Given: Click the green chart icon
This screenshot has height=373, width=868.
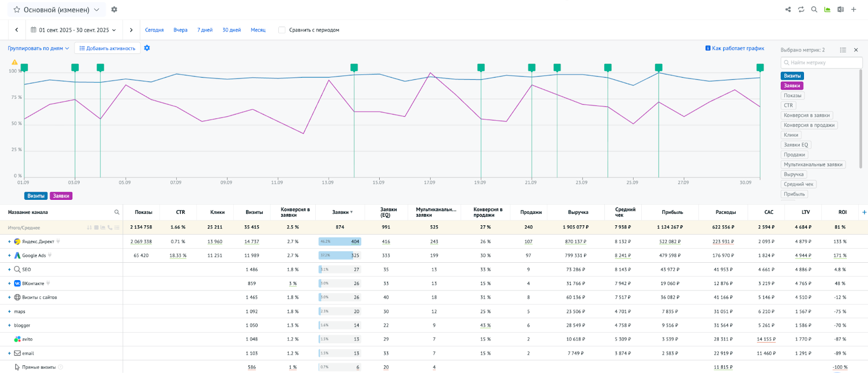Looking at the screenshot, I should [x=827, y=9].
